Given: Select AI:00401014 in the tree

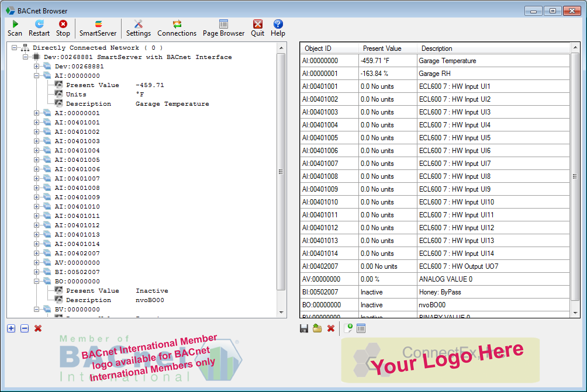Looking at the screenshot, I should click(77, 244).
